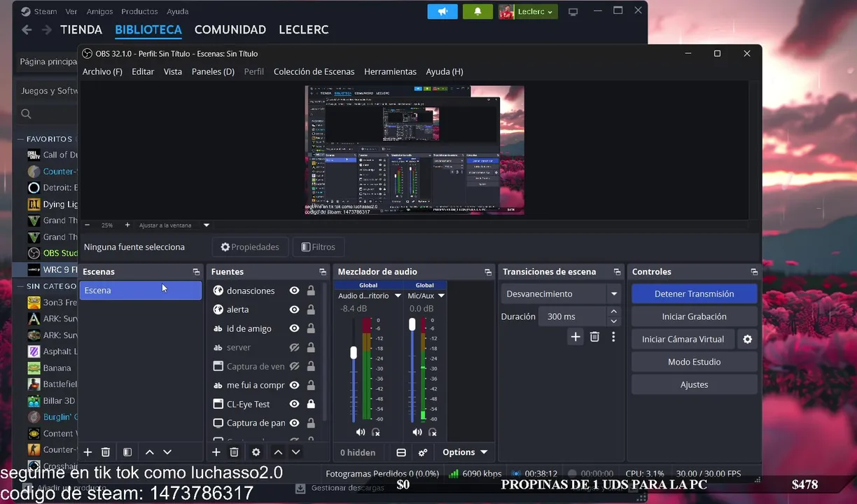Click Steam announcements megaphone button
Screen dimensions: 857x504
pos(443,11)
